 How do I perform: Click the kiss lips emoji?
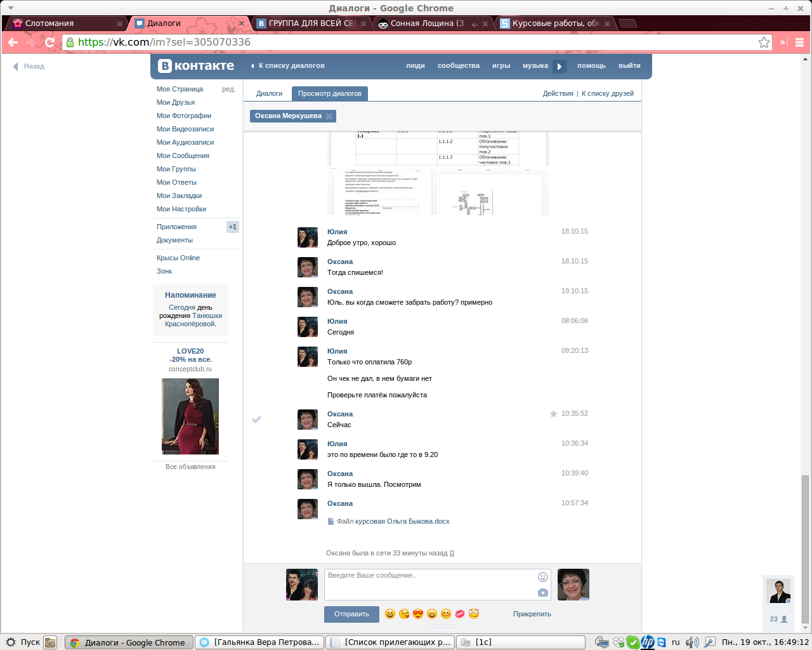tap(460, 614)
